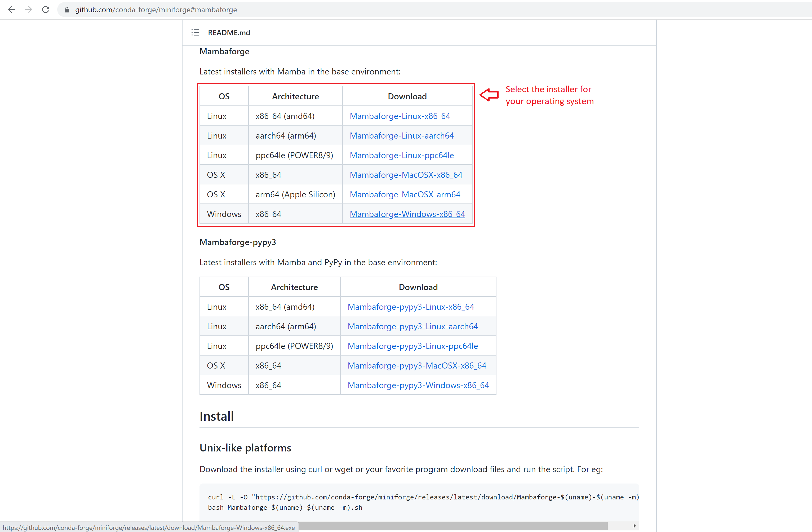The height and width of the screenshot is (532, 812).
Task: Click the browser address bar URL
Action: point(156,10)
